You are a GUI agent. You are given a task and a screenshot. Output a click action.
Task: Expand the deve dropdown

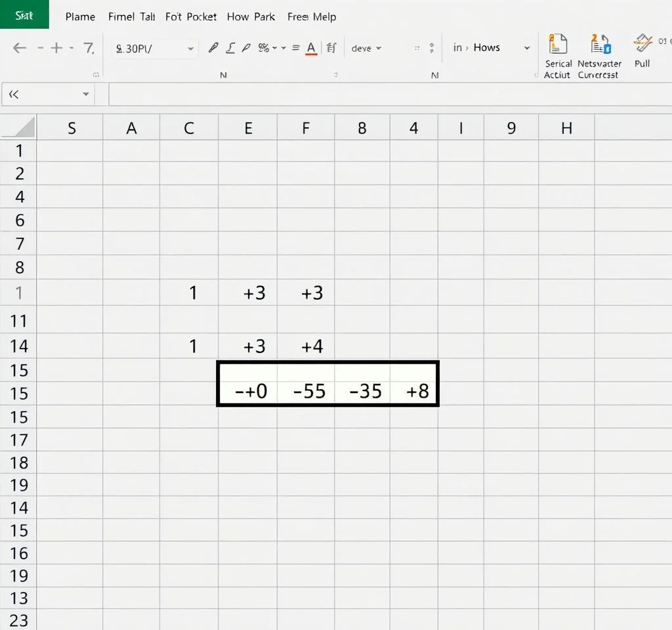[x=379, y=49]
